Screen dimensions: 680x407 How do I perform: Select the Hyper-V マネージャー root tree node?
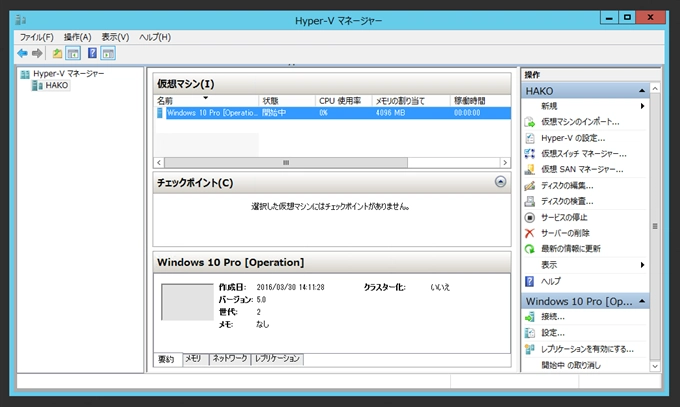pos(69,74)
